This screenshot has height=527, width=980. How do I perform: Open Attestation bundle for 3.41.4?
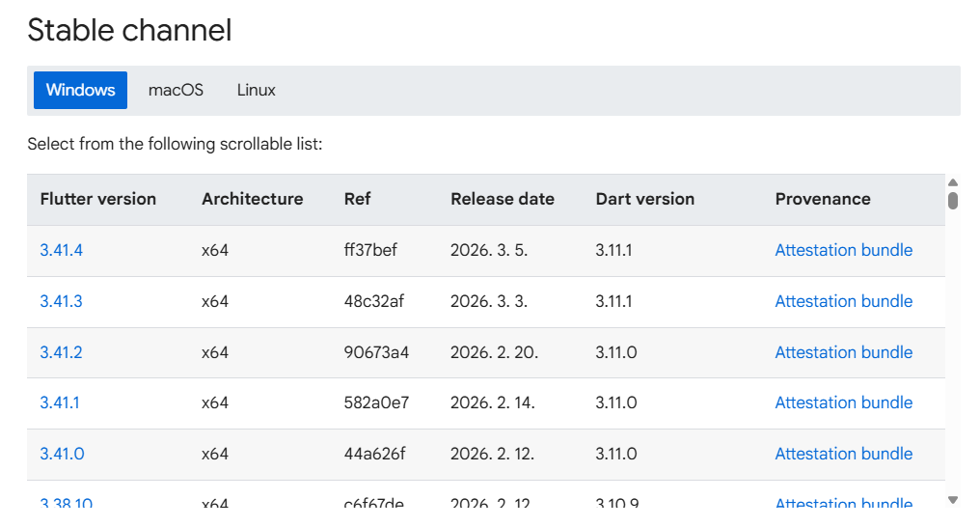(x=843, y=250)
